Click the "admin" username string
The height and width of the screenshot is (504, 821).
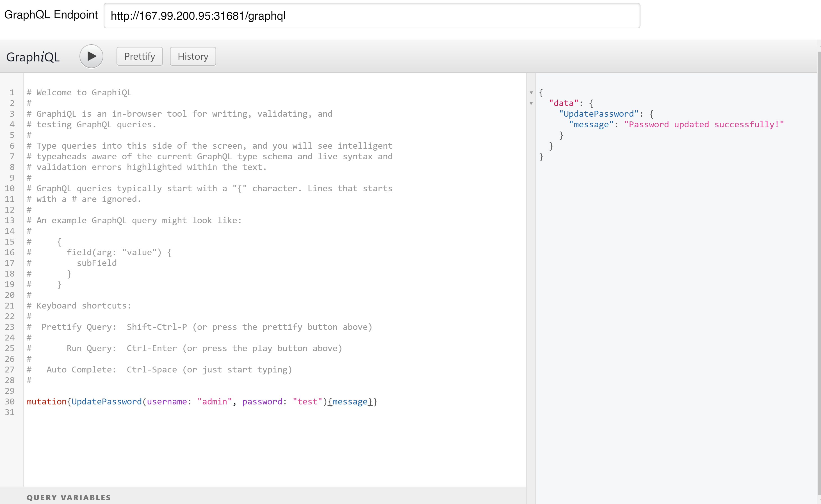(215, 402)
